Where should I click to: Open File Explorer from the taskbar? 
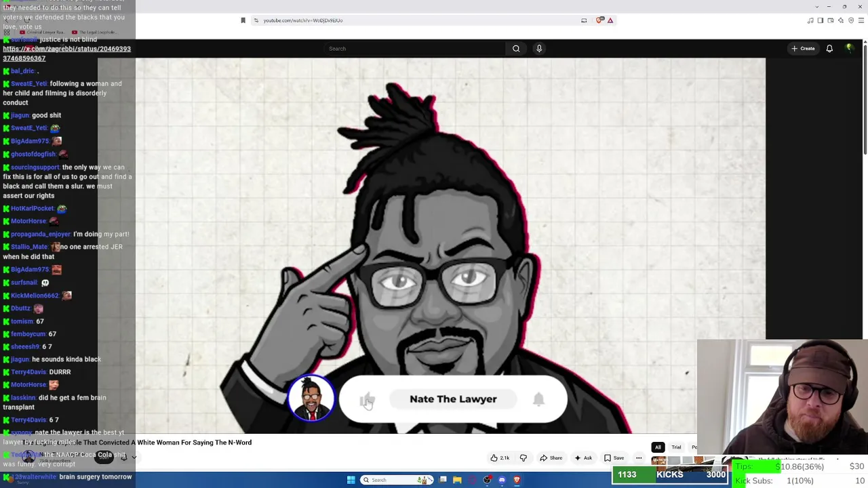point(457,480)
